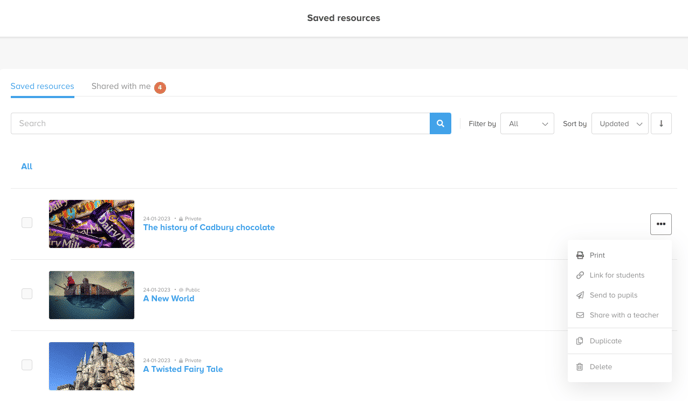Image resolution: width=688 pixels, height=401 pixels.
Task: Switch to the Shared with me tab
Action: tap(121, 86)
